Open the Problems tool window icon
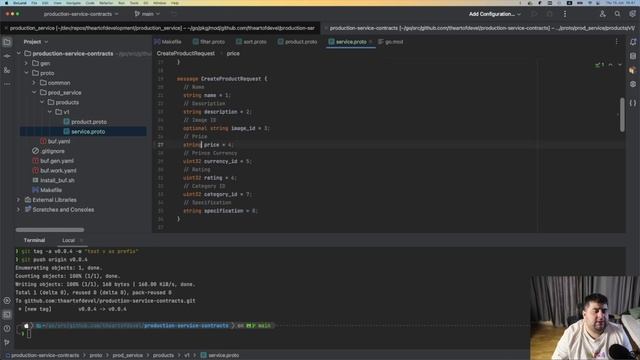 7,329
